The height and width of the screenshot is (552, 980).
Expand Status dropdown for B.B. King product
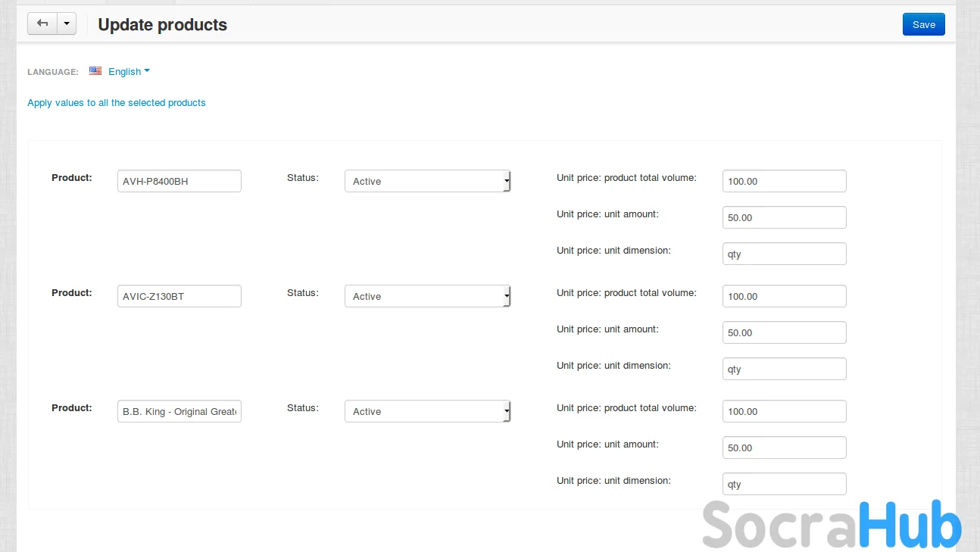pyautogui.click(x=427, y=411)
